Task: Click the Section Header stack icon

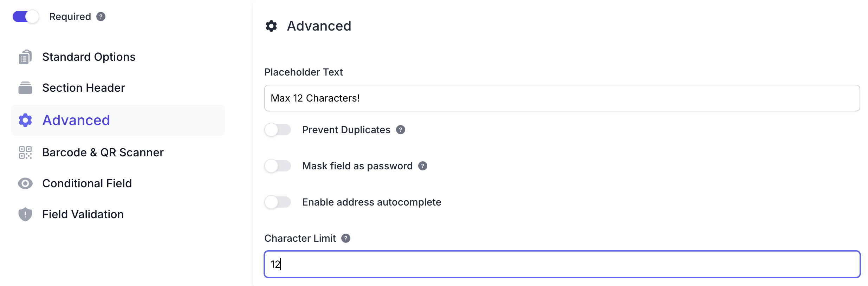Action: point(25,88)
